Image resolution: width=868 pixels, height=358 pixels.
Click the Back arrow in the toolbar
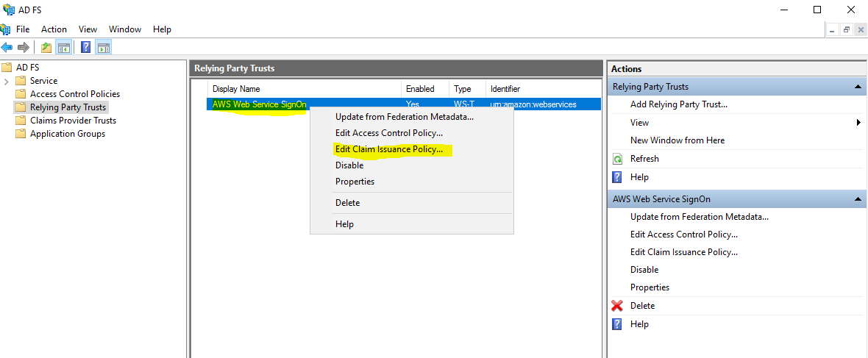click(x=7, y=48)
